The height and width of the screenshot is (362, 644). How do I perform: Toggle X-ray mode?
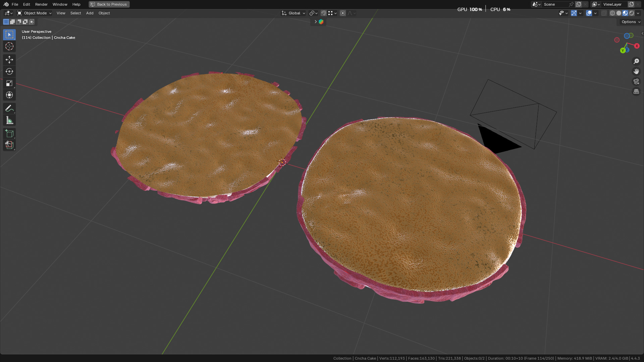(604, 13)
